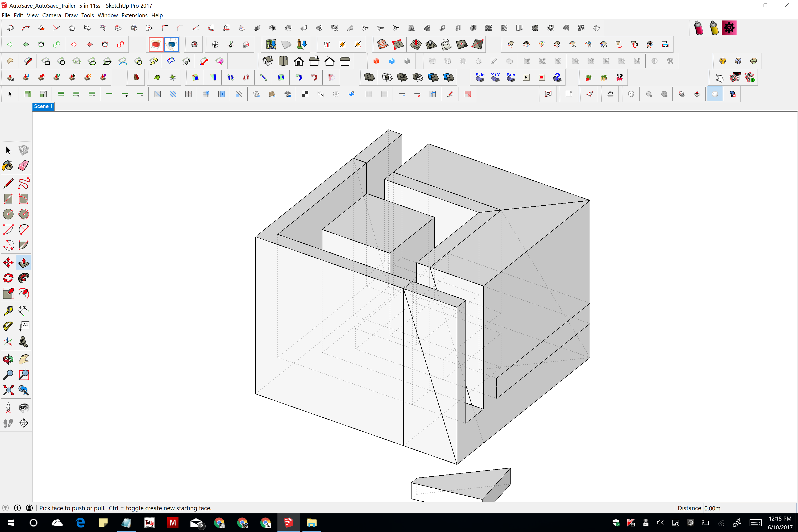
Task: Select the Polygon tool
Action: (x=23, y=214)
